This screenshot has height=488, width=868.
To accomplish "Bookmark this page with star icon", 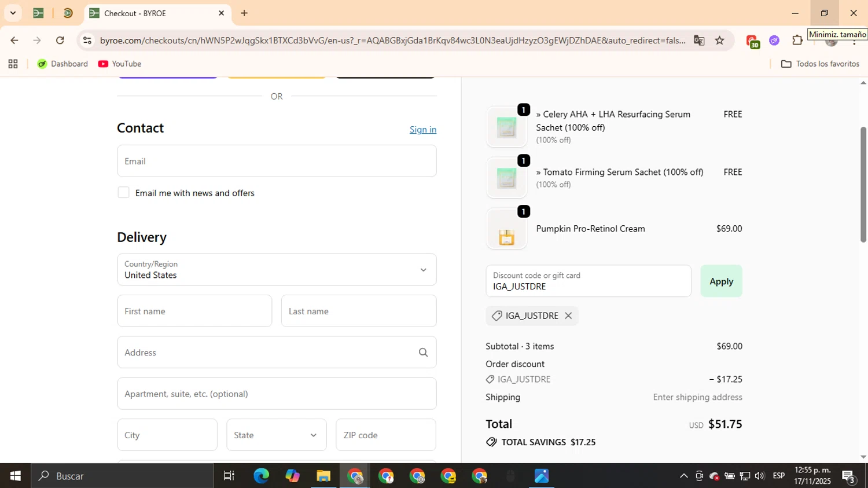I will pos(719,40).
